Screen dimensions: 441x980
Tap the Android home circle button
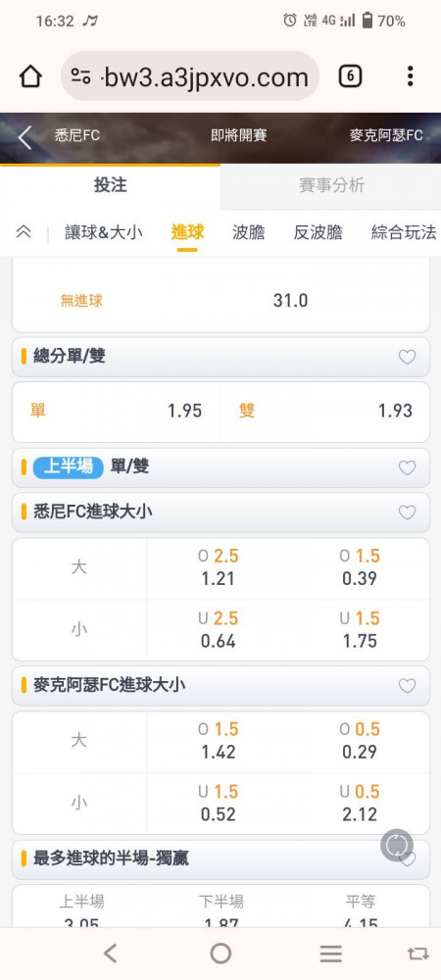220,954
